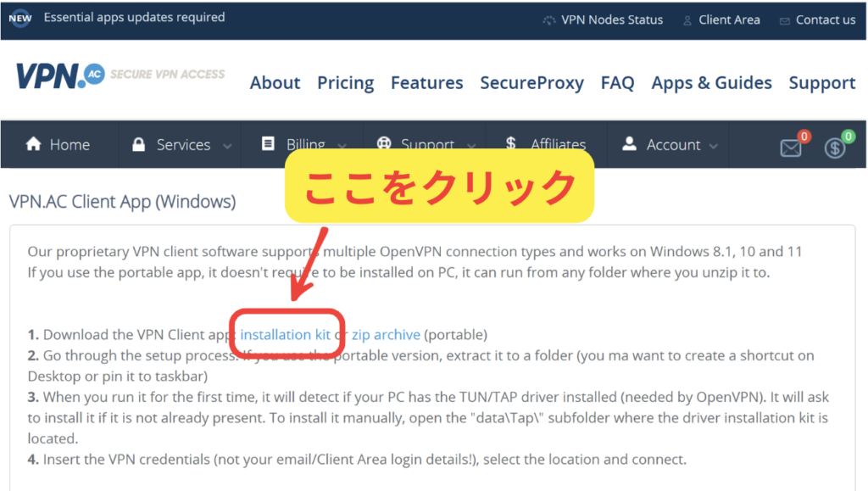Download the zip archive portable version
This screenshot has width=868, height=491.
386,335
